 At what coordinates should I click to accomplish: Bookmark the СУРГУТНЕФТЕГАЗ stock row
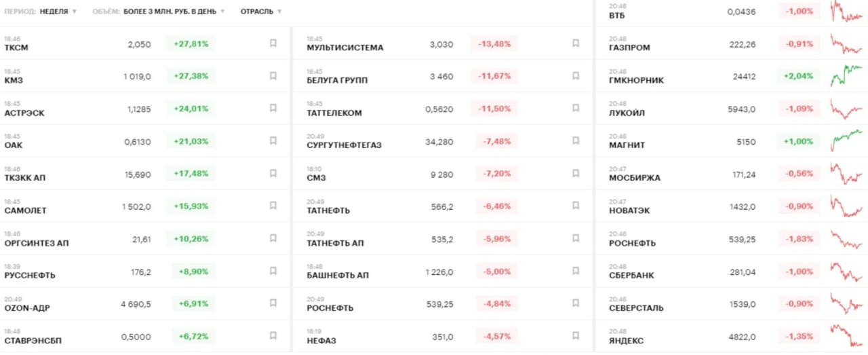[576, 141]
